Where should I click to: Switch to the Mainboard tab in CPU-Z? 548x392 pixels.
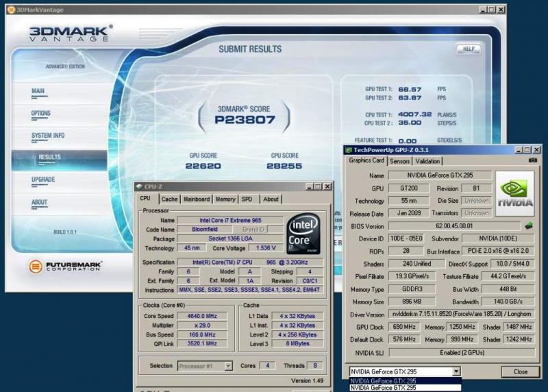coord(197,199)
